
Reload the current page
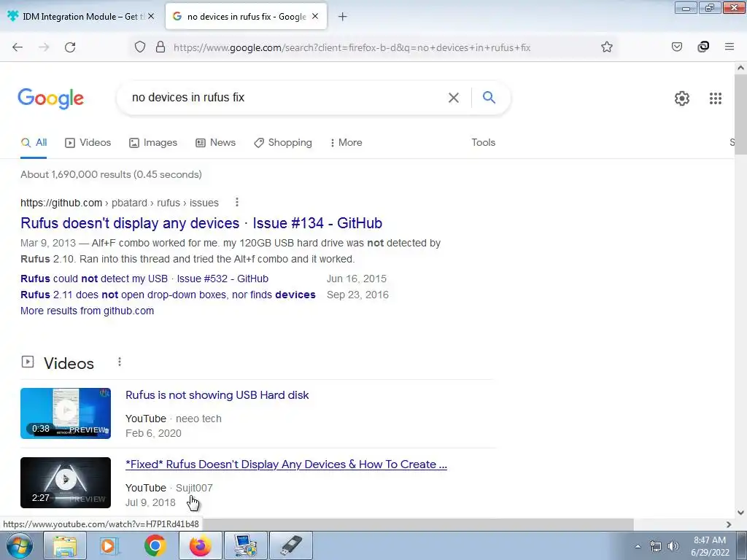(70, 47)
